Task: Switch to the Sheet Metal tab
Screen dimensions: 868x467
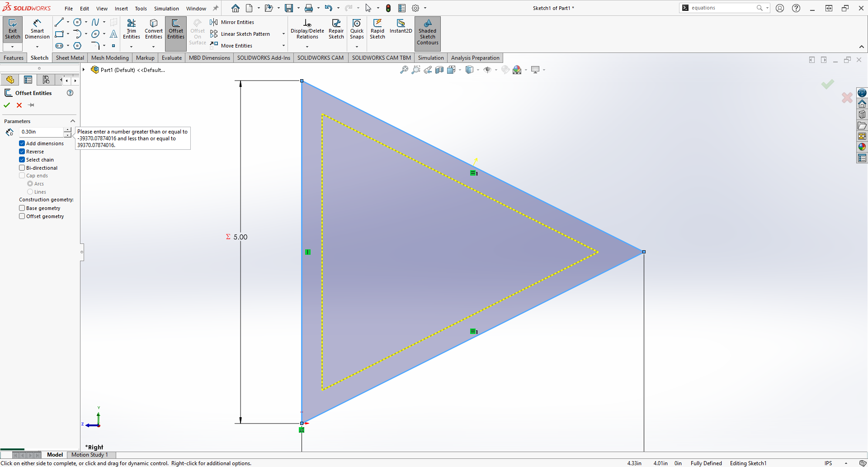Action: (70, 58)
